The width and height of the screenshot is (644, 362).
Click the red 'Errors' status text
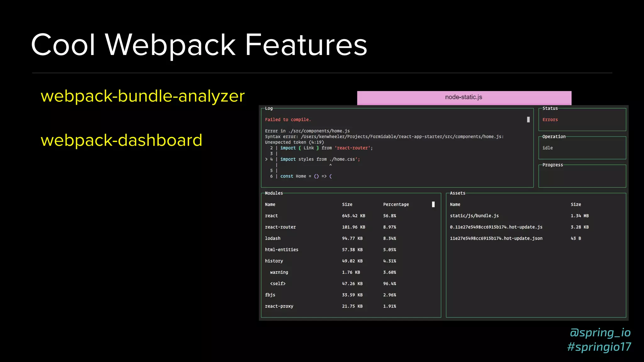pos(550,120)
